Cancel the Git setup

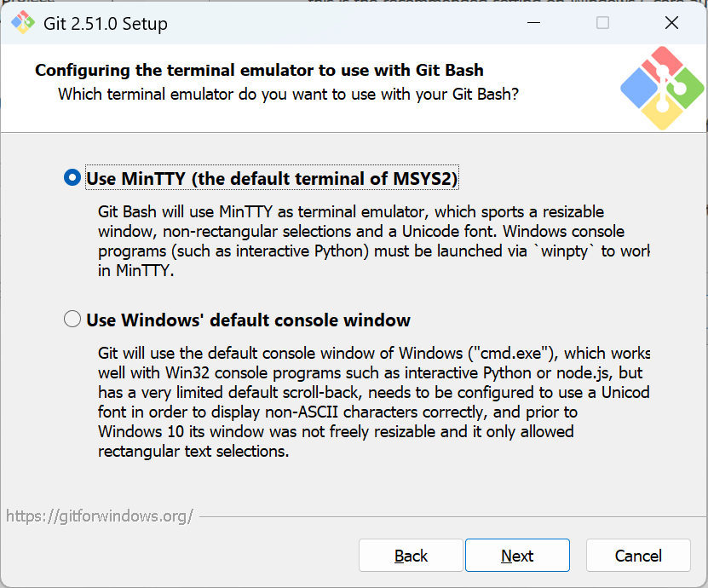click(x=638, y=556)
